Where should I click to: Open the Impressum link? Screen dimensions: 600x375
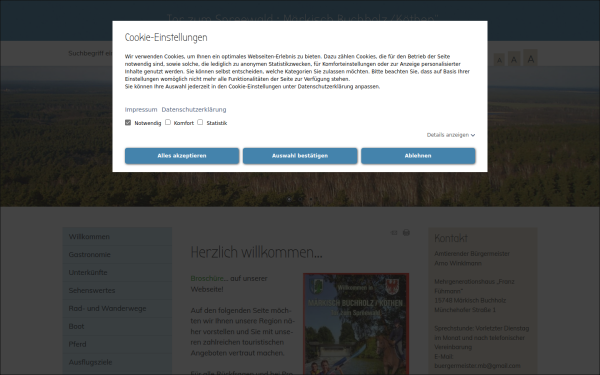[x=141, y=109]
